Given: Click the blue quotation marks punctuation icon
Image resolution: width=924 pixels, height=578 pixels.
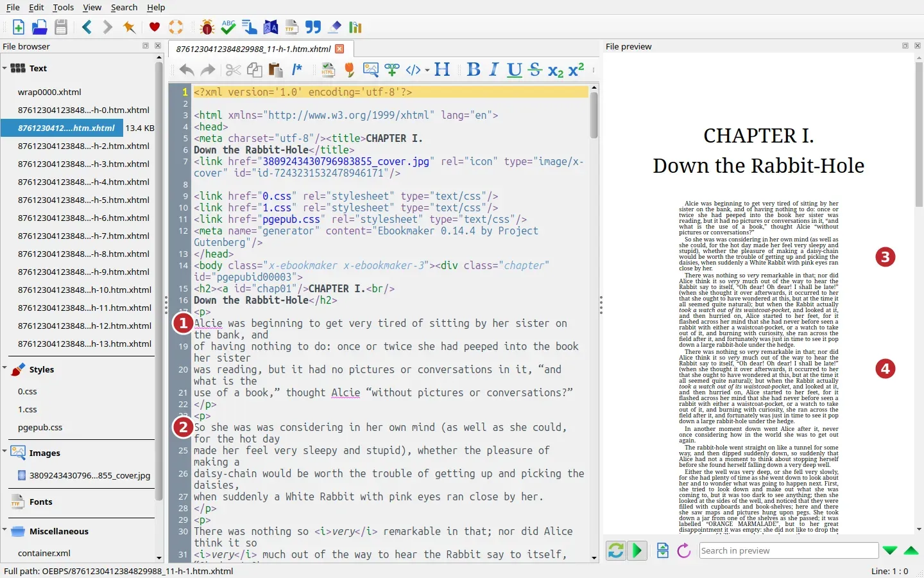Looking at the screenshot, I should point(313,27).
